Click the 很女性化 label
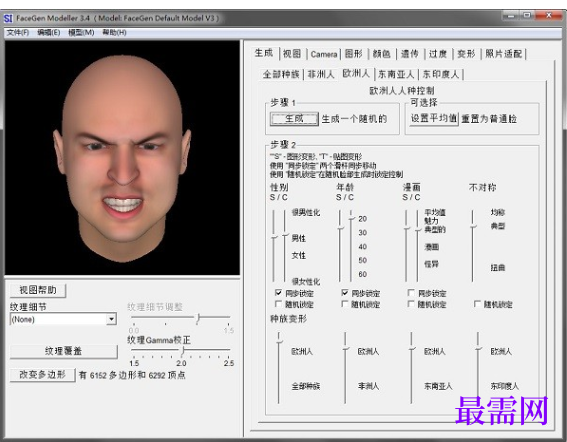Screen dimensions: 567x442 tap(306, 281)
